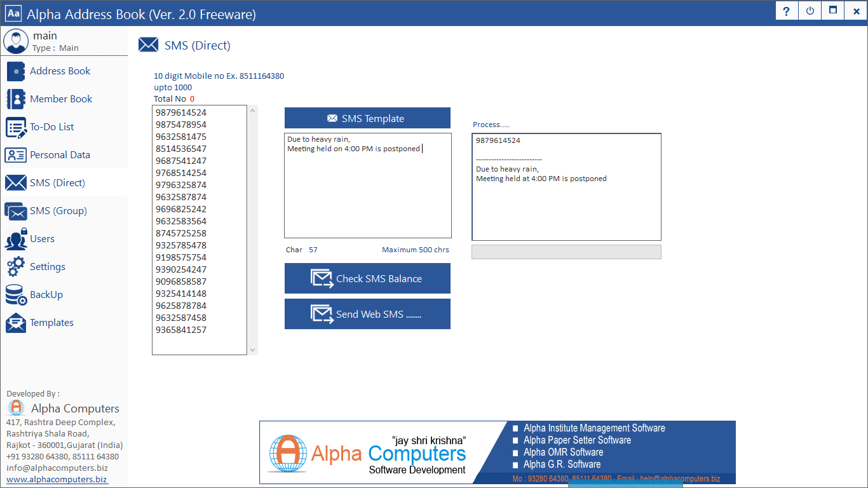Select the Personal Data card icon
Screen dimensions: 868x488
tap(16, 155)
